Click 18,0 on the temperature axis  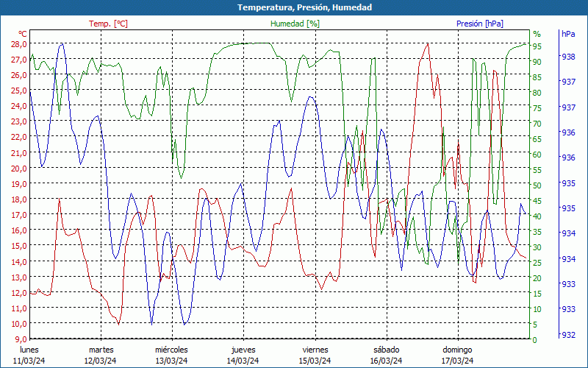click(x=19, y=199)
